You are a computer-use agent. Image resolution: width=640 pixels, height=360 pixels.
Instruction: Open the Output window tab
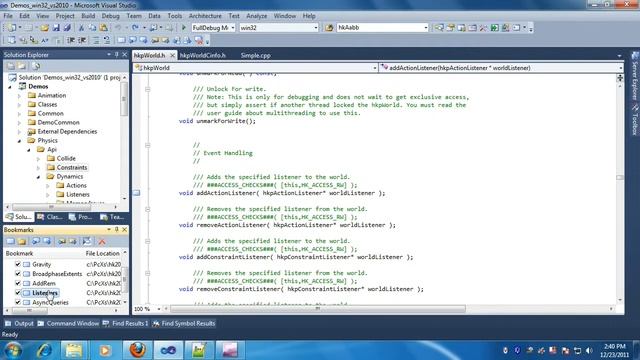[19, 323]
